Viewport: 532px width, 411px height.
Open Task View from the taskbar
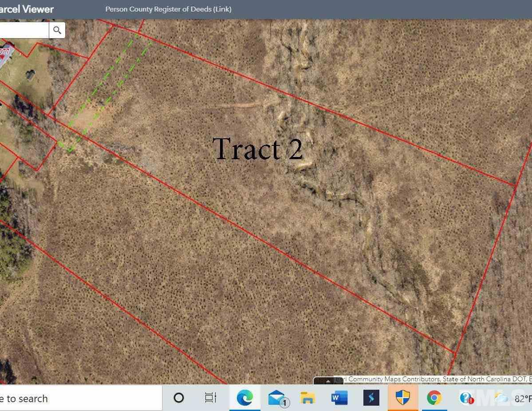211,398
